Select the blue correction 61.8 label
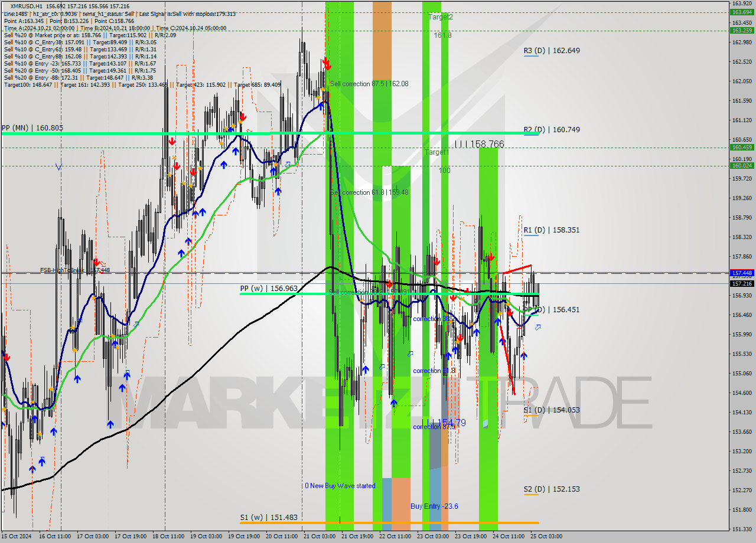 [x=434, y=371]
